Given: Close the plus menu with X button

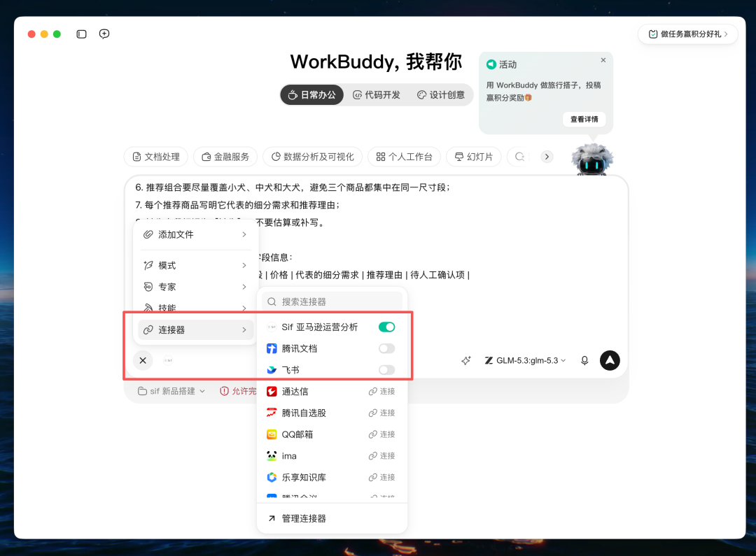Looking at the screenshot, I should coord(143,360).
